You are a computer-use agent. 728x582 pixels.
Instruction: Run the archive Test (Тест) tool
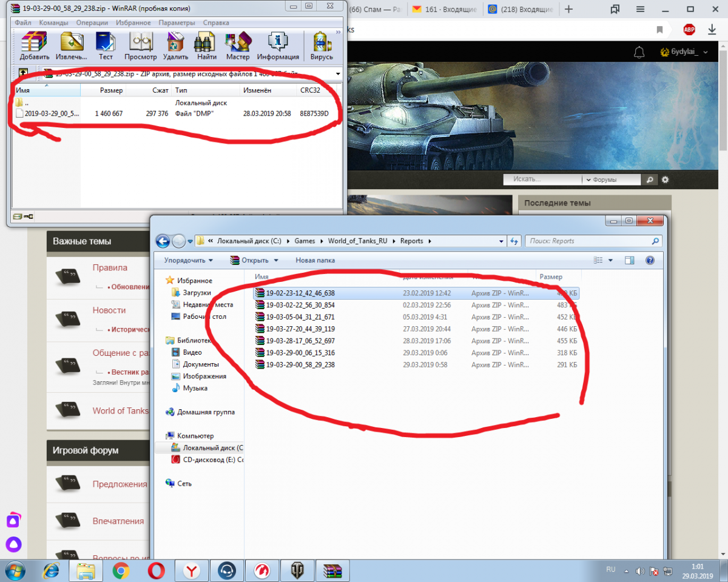tap(106, 45)
